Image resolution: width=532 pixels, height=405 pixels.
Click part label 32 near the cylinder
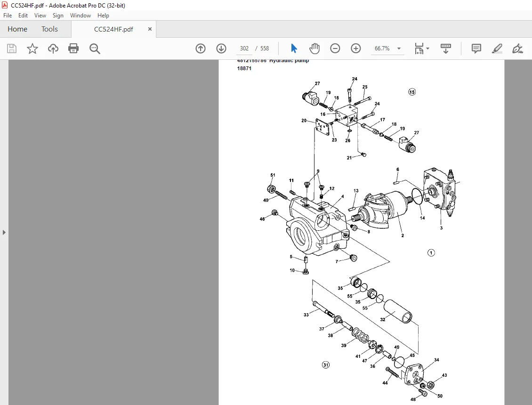[383, 319]
